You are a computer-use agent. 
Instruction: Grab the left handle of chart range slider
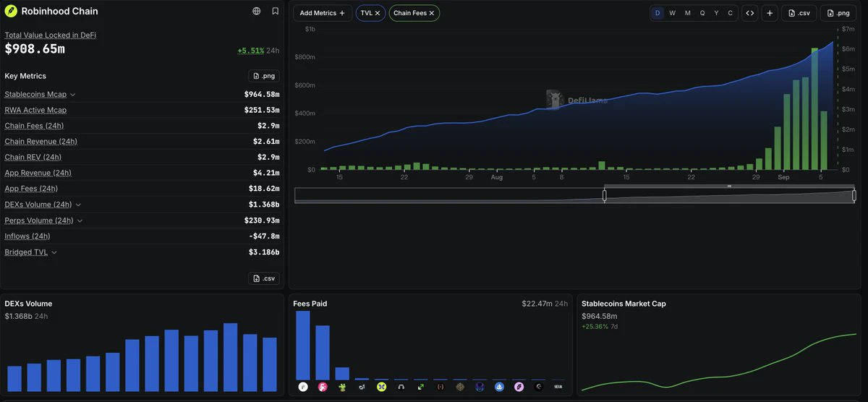(x=605, y=195)
